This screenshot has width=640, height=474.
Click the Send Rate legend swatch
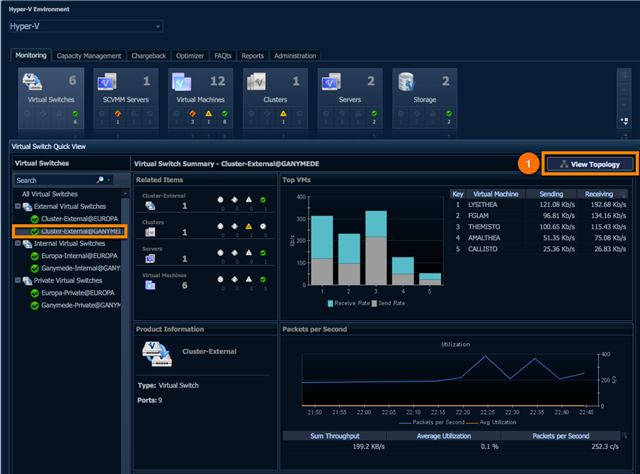tap(374, 303)
